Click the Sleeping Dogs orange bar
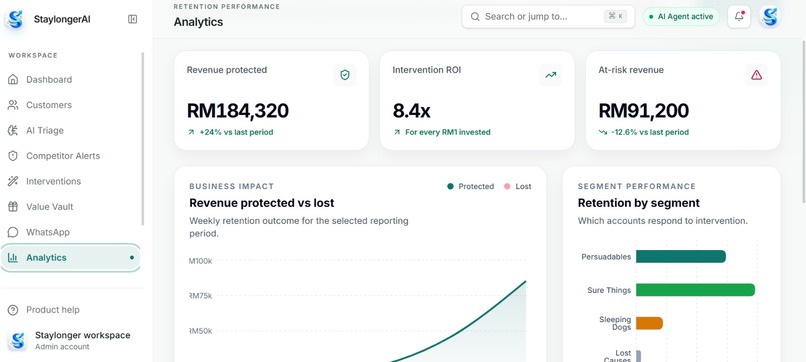 pyautogui.click(x=649, y=323)
